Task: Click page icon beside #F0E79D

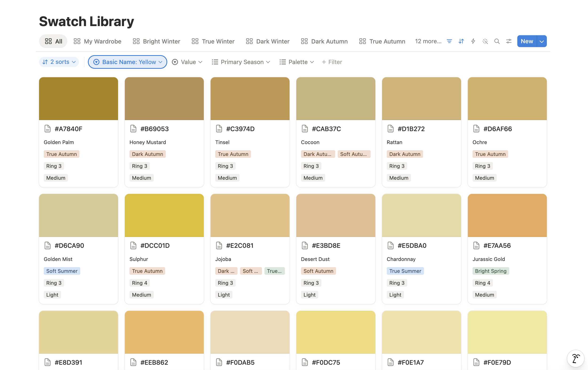Action: (476, 362)
